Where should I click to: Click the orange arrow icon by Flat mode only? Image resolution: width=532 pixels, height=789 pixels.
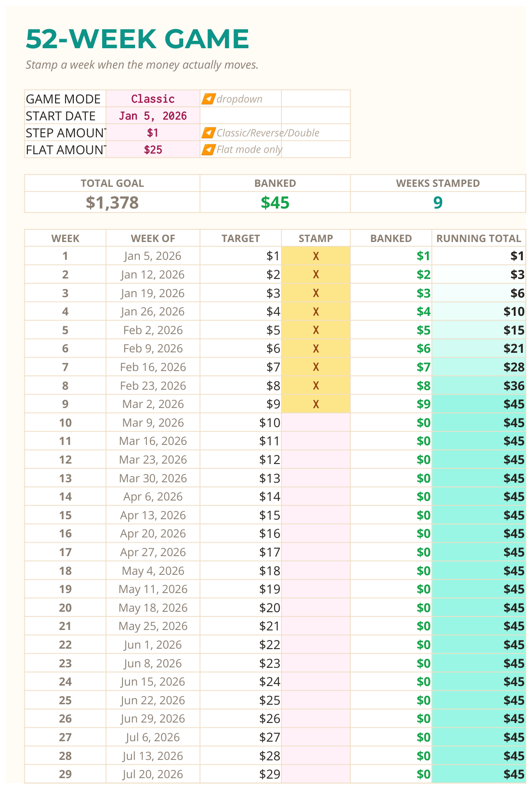208,149
